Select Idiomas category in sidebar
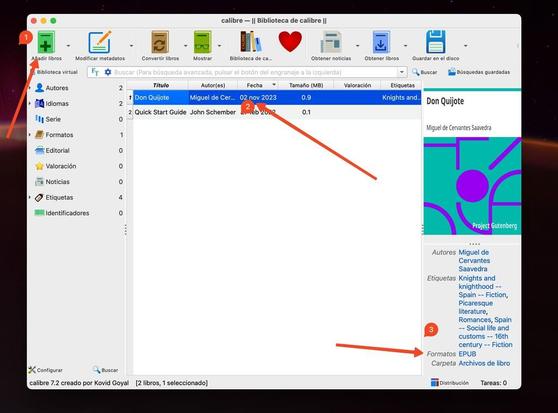Image resolution: width=558 pixels, height=413 pixels. coord(57,104)
